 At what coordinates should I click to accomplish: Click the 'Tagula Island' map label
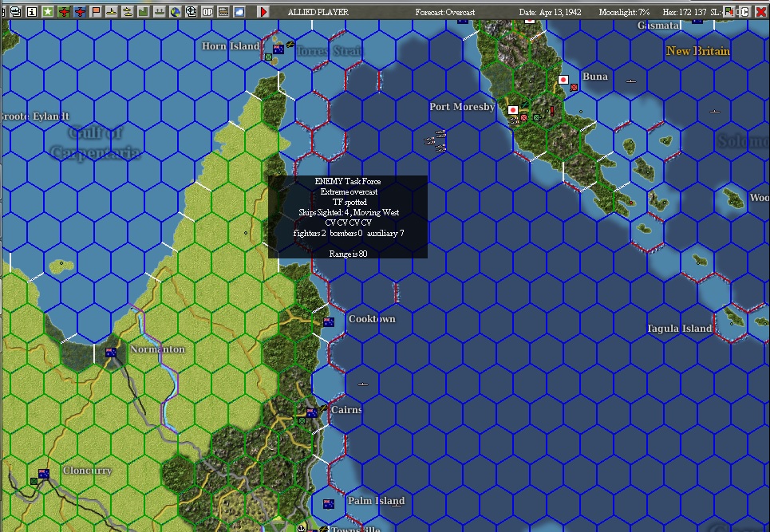point(680,329)
